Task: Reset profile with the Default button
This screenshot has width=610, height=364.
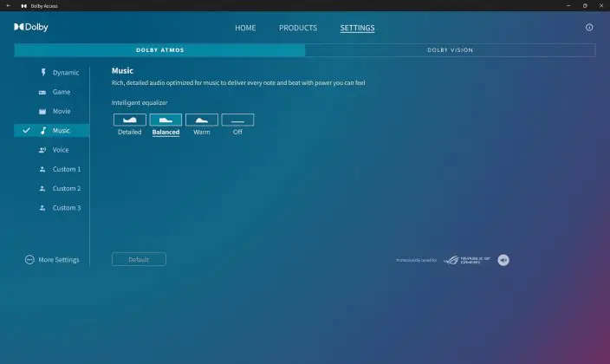Action: (x=139, y=260)
